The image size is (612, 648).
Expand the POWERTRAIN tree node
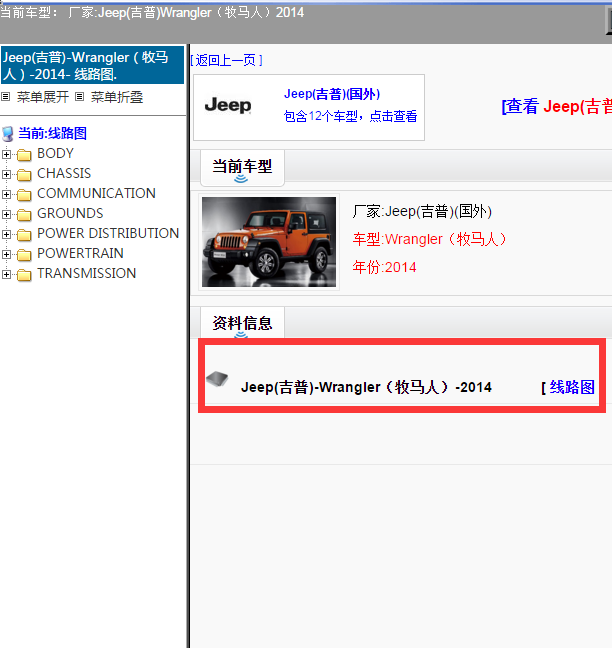tap(6, 254)
